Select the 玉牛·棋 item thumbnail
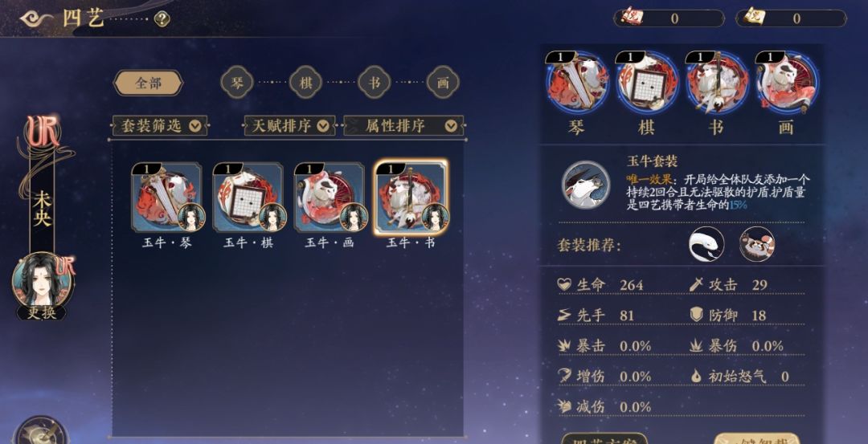Image resolution: width=868 pixels, height=444 pixels. tap(248, 197)
